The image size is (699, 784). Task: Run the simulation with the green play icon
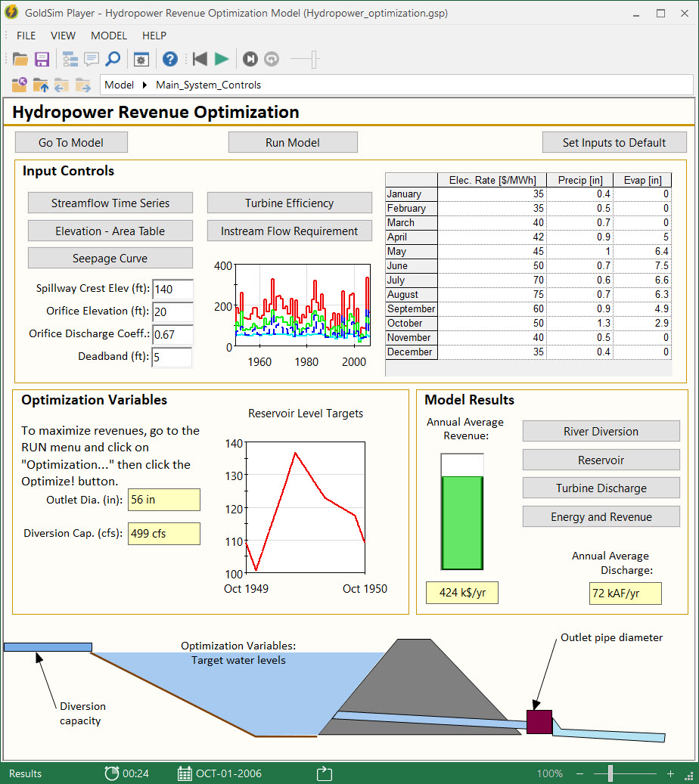[221, 59]
